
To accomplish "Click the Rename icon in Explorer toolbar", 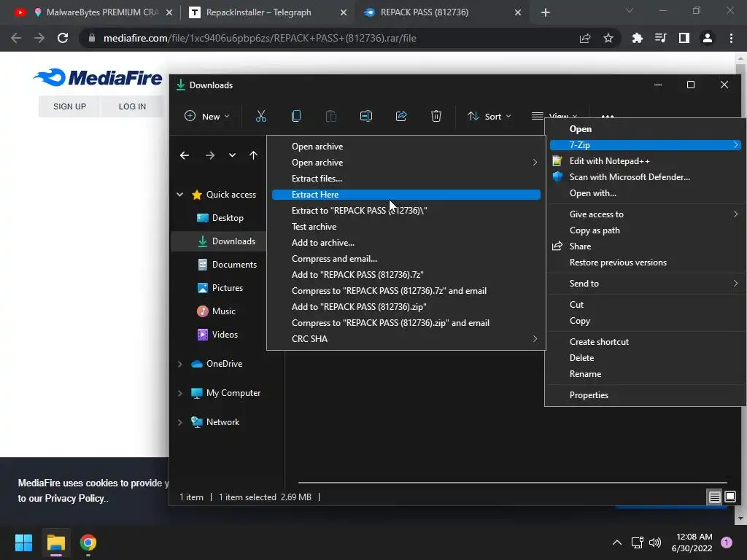I will pos(366,116).
